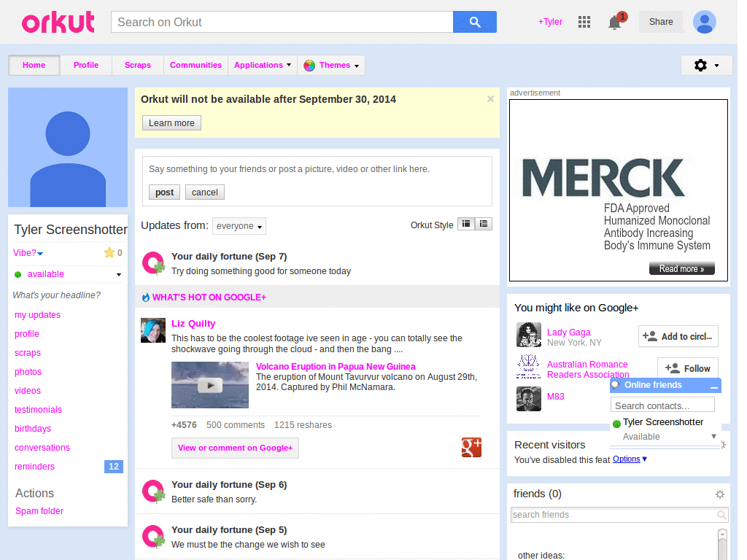The image size is (747, 560).
Task: Click the Share button
Action: click(661, 22)
